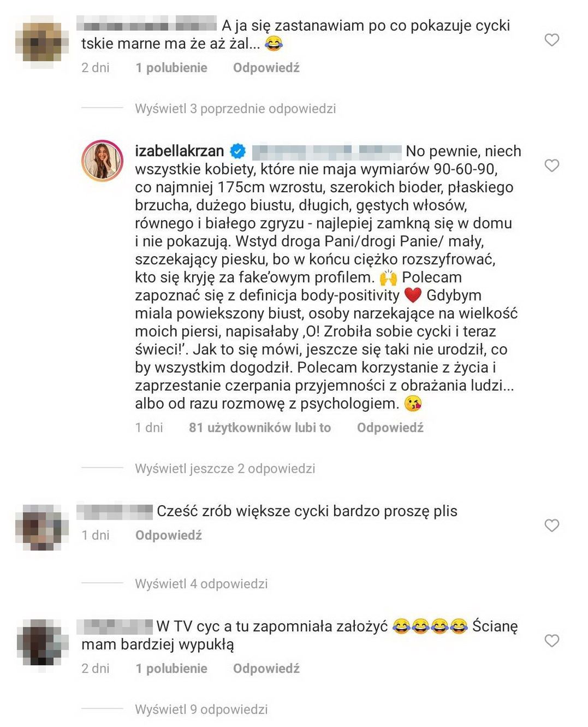Reply to the first comment via Odpowiedź
Screen dimensions: 588x727
[266, 68]
